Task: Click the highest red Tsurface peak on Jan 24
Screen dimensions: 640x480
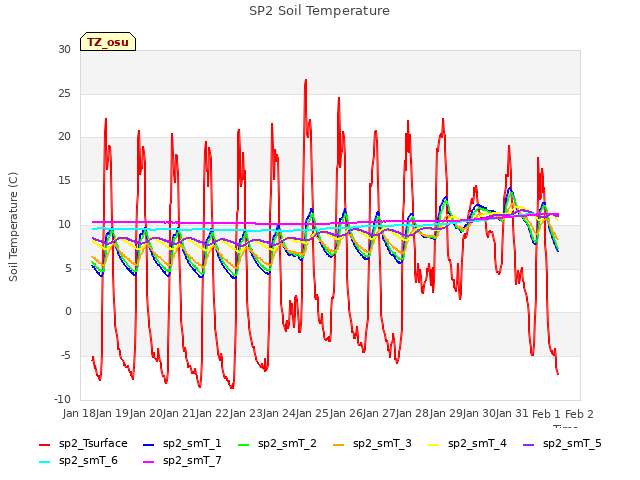Action: pyautogui.click(x=306, y=80)
